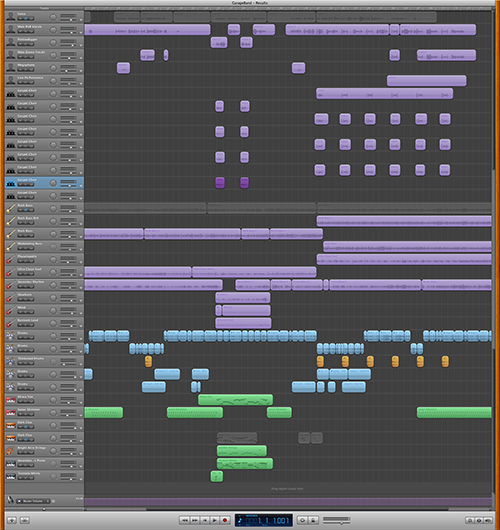The image size is (500, 530).
Task: Click the Male RnB Vocals track icon
Action: coord(11,29)
